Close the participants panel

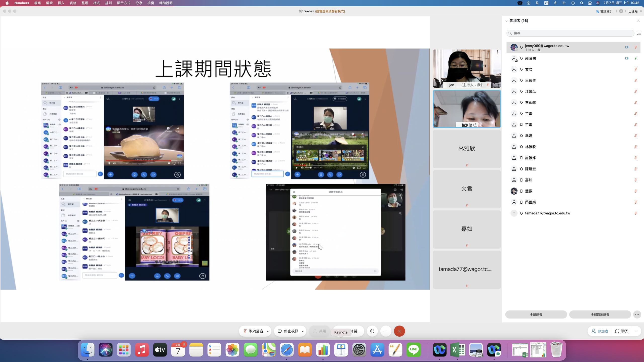point(638,21)
